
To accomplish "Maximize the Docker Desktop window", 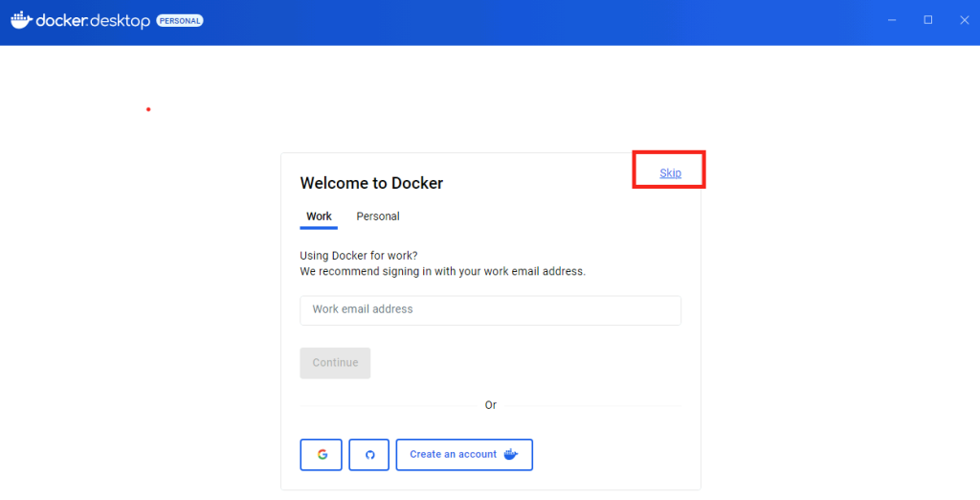I will (928, 21).
